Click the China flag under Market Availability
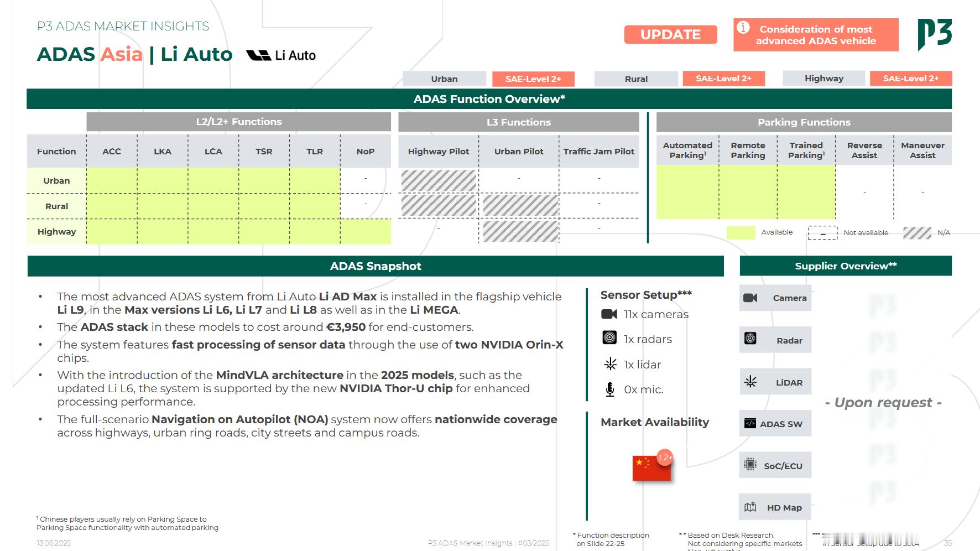 pos(651,468)
